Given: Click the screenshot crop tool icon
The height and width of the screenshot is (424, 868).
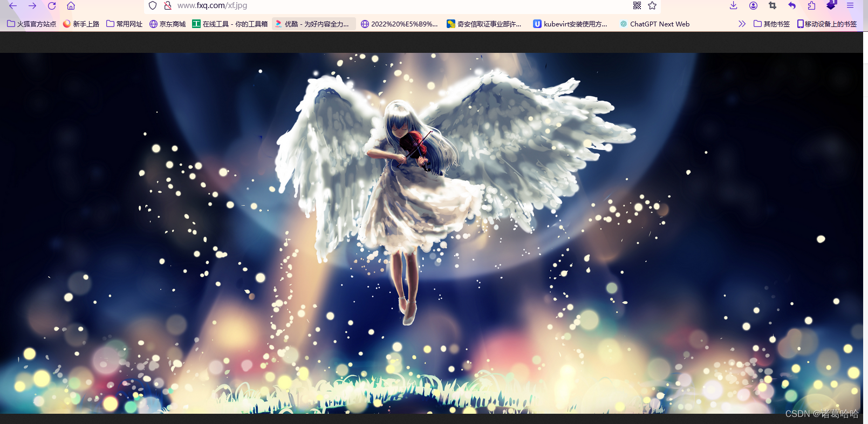Looking at the screenshot, I should [773, 5].
